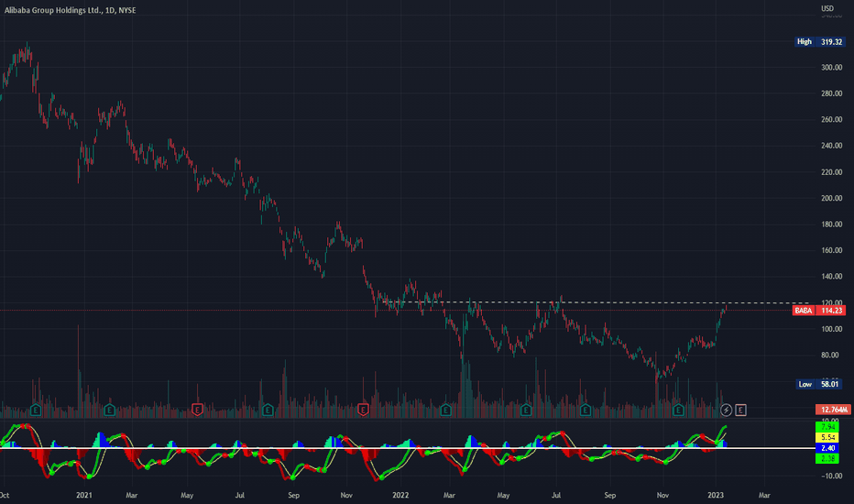Click the 2023 label on time axis

point(715,495)
